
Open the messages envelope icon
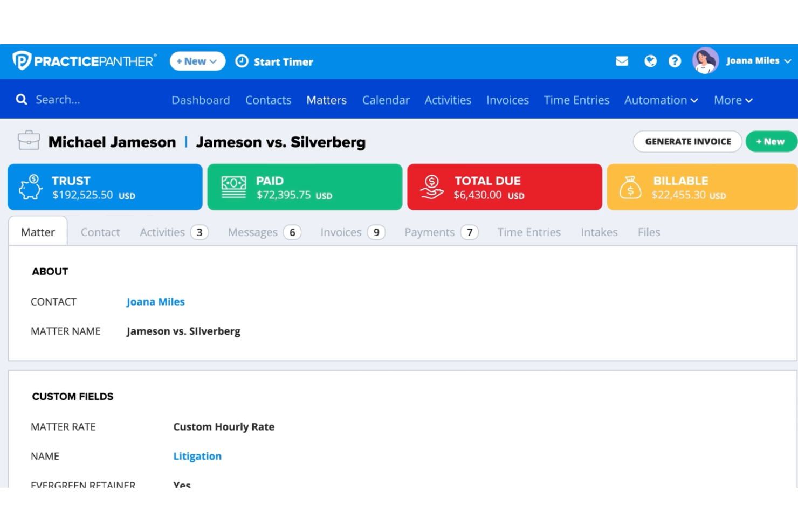pyautogui.click(x=622, y=61)
